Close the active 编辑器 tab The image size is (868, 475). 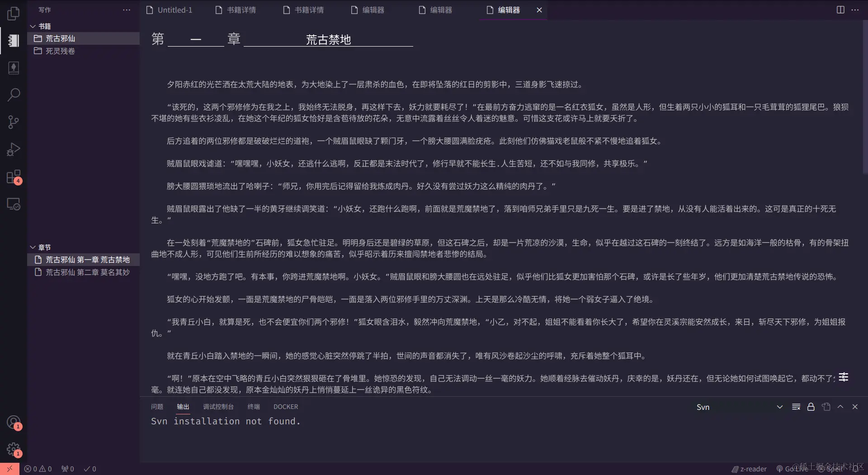[539, 10]
